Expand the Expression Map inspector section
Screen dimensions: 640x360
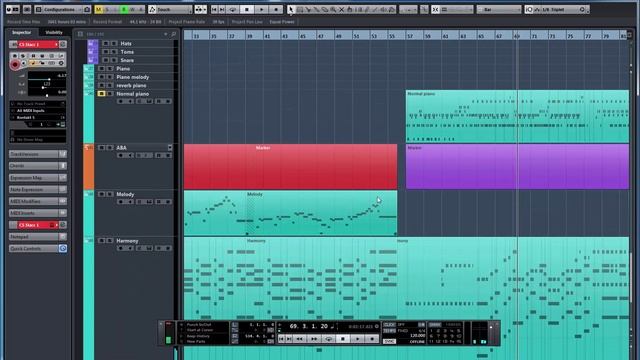coord(38,178)
